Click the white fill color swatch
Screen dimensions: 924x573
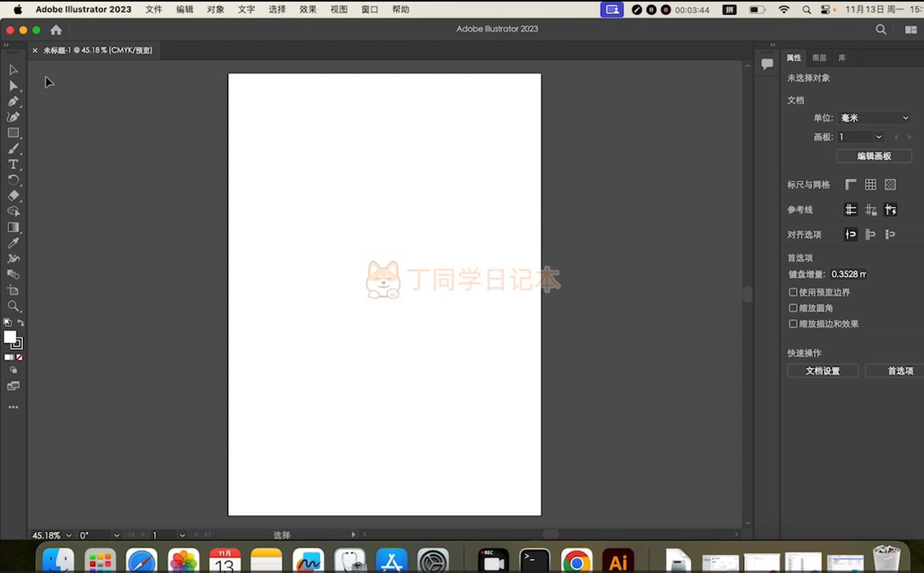point(9,337)
